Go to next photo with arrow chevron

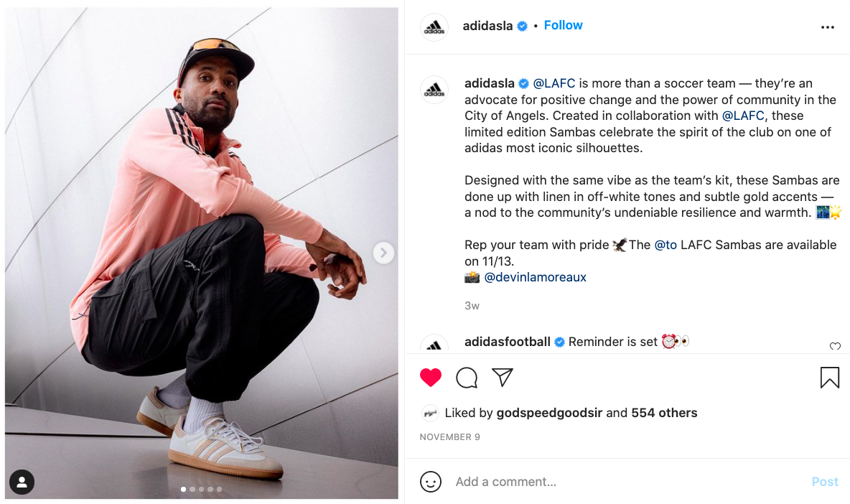(x=383, y=253)
